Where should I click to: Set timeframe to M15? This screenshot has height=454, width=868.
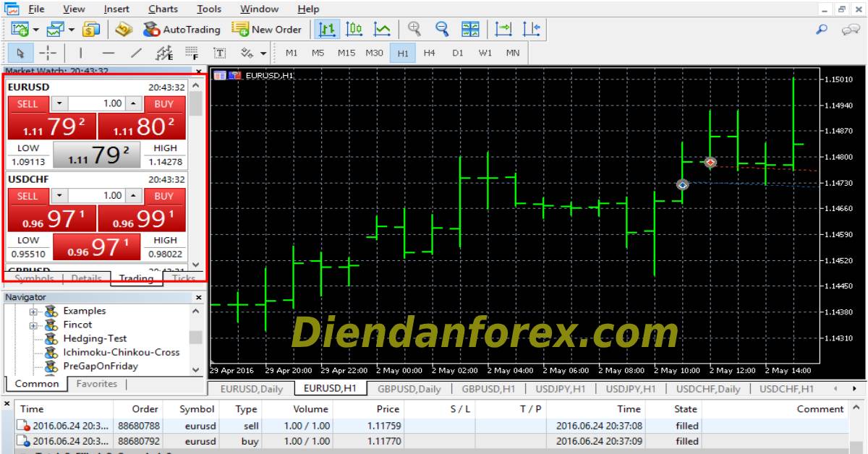point(346,53)
